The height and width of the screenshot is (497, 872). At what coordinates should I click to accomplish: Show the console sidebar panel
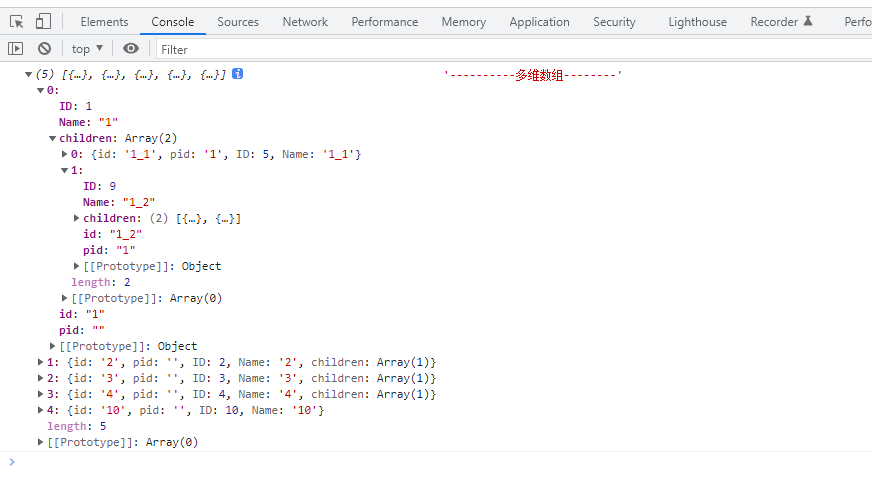coord(15,48)
